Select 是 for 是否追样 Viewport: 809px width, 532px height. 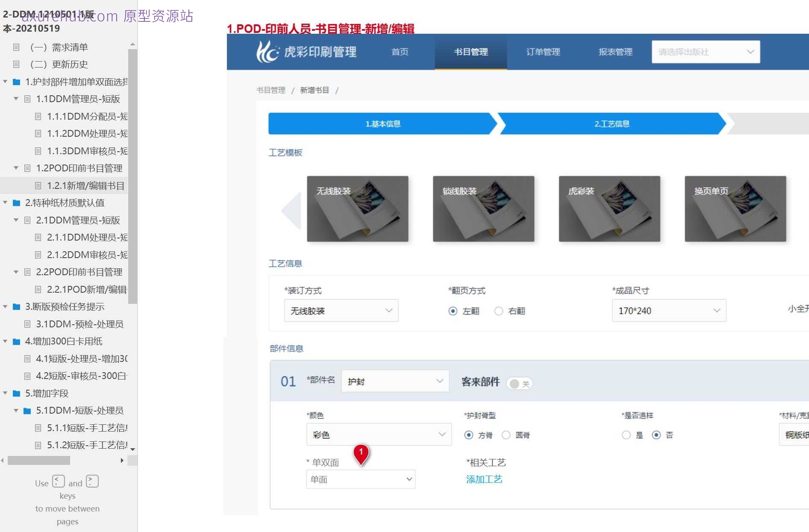(626, 435)
